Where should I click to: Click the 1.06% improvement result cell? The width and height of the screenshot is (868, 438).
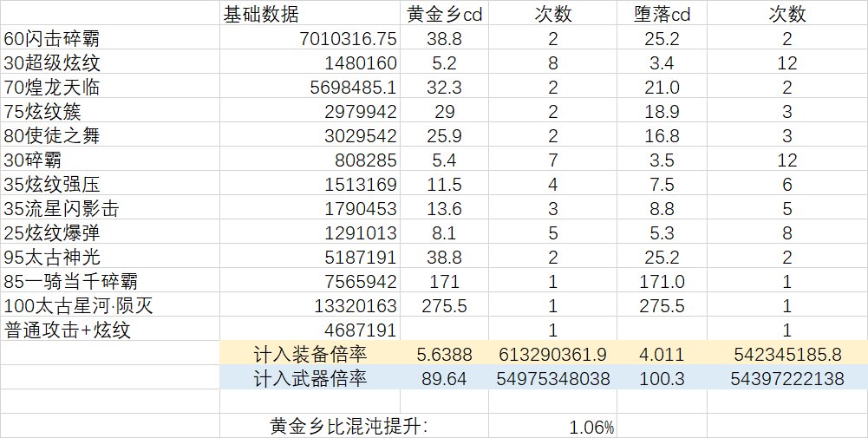coord(552,427)
